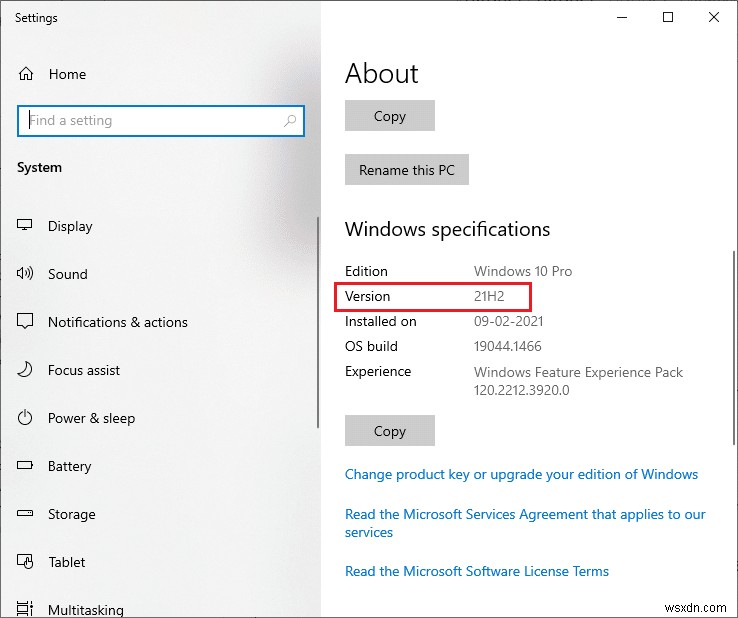Image resolution: width=738 pixels, height=618 pixels.
Task: Open Microsoft Software License Terms link
Action: tap(477, 571)
